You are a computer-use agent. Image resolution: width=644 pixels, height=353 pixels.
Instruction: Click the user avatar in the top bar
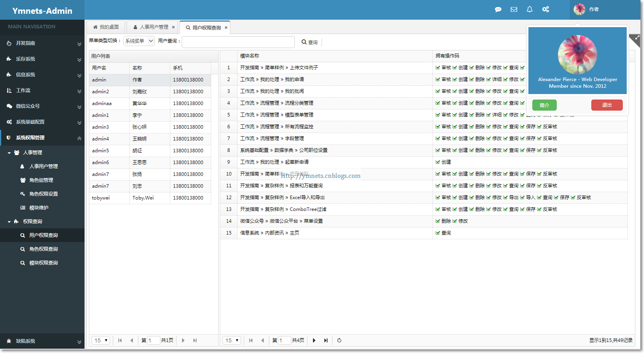579,9
